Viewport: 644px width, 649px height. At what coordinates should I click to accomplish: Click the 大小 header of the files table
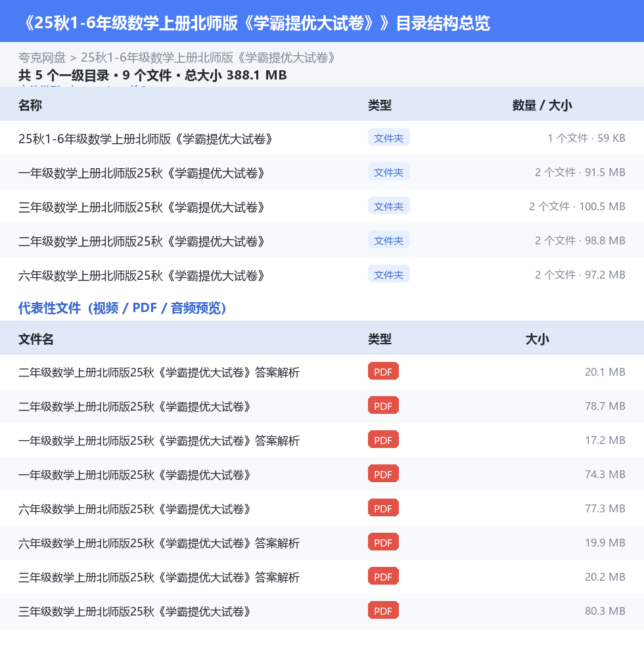(537, 339)
